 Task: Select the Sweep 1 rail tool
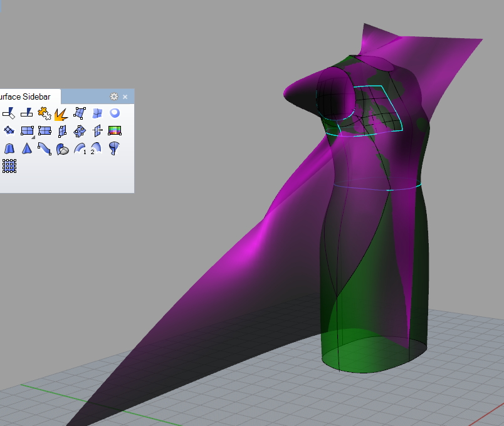[80, 148]
